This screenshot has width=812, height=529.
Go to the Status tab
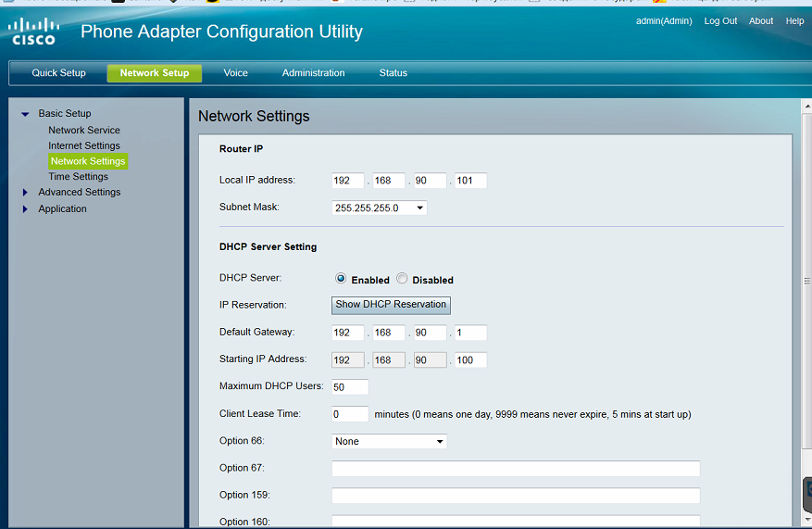[394, 73]
